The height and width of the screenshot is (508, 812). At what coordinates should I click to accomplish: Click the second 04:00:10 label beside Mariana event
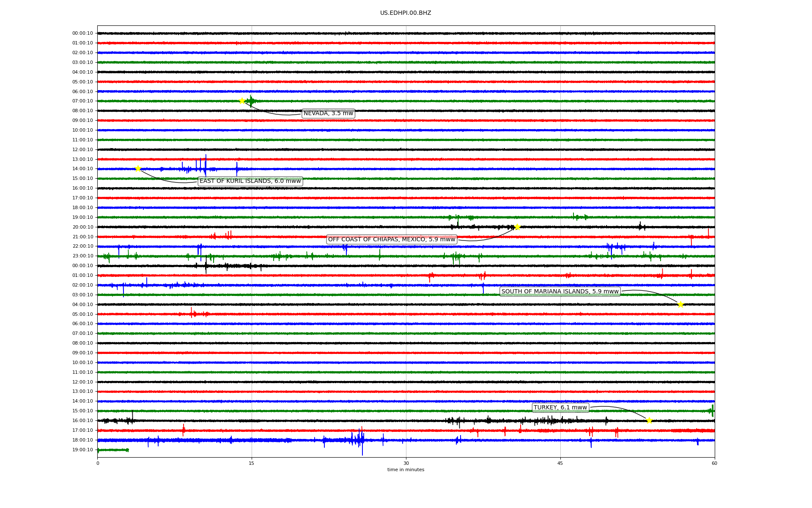[82, 305]
